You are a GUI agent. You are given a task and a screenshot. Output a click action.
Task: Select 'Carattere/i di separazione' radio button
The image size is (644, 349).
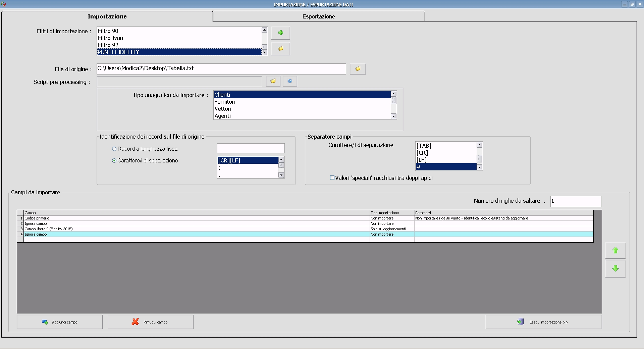tap(114, 161)
